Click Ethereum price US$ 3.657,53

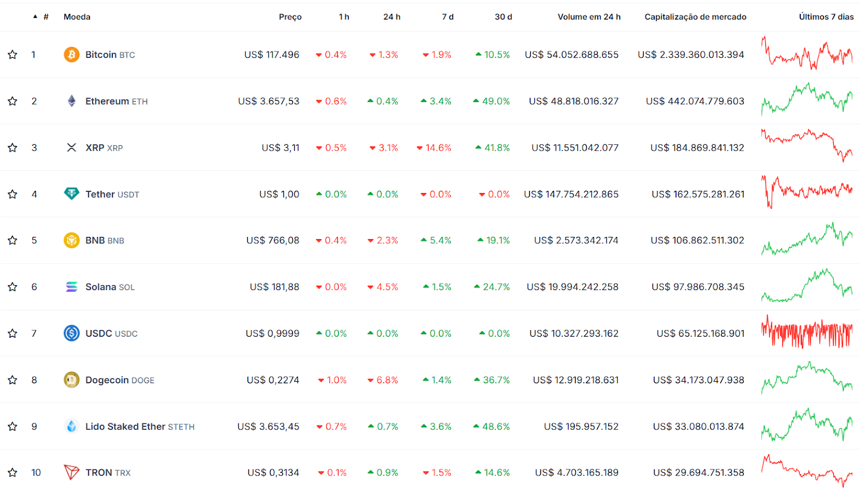click(269, 101)
